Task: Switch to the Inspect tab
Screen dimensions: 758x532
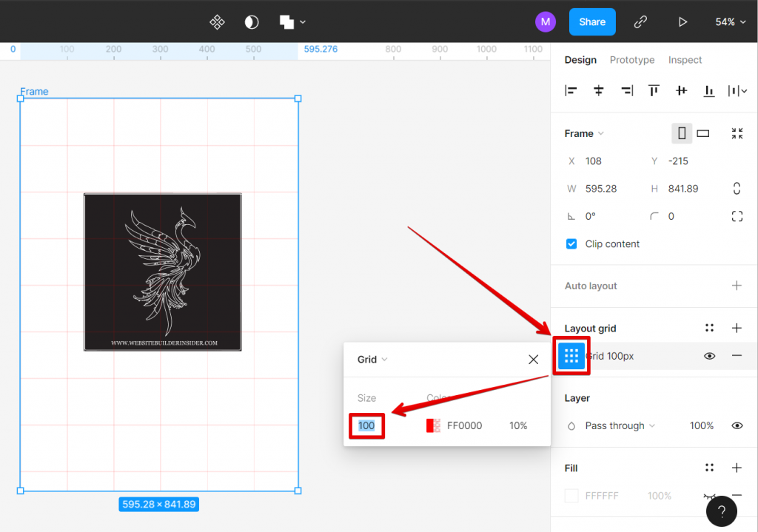Action: [x=685, y=60]
